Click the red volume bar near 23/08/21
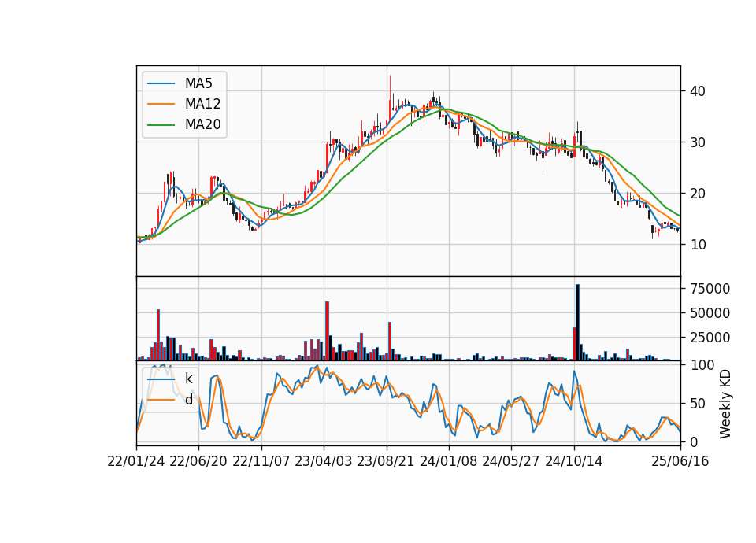Image resolution: width=756 pixels, height=543 pixels. (x=390, y=341)
